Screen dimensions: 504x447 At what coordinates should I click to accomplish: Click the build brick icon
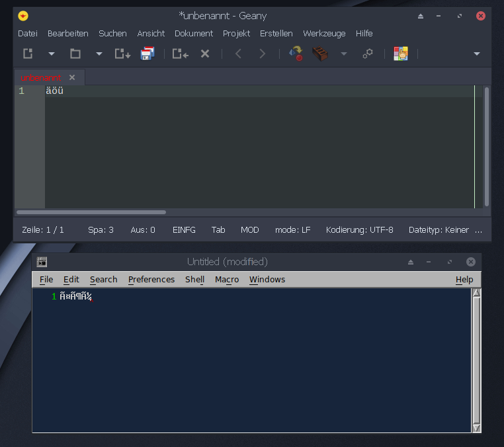320,54
